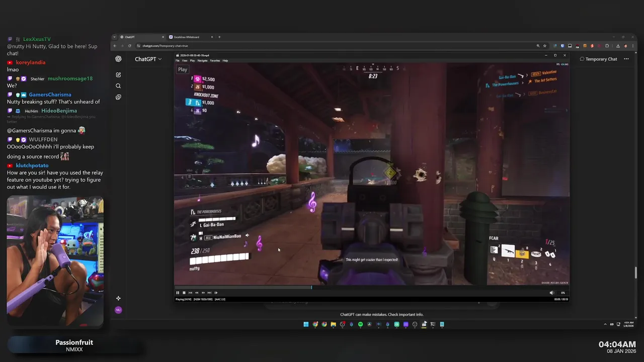Toggle Temporary Chat button
The width and height of the screenshot is (644, 362).
pos(599,59)
